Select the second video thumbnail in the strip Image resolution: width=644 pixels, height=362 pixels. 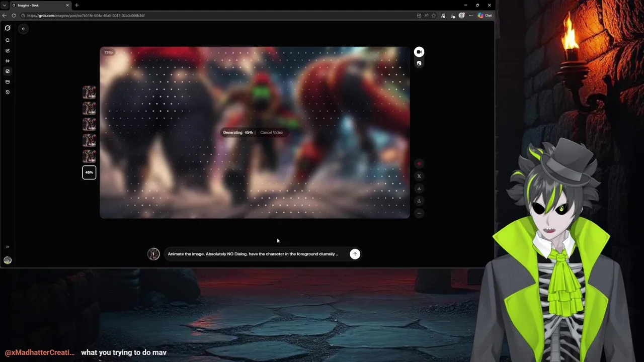(89, 108)
